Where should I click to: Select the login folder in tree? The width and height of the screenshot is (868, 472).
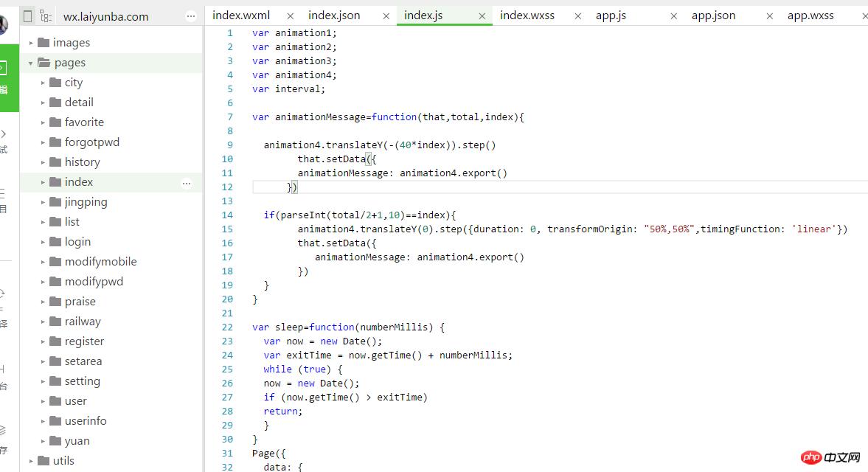(77, 242)
